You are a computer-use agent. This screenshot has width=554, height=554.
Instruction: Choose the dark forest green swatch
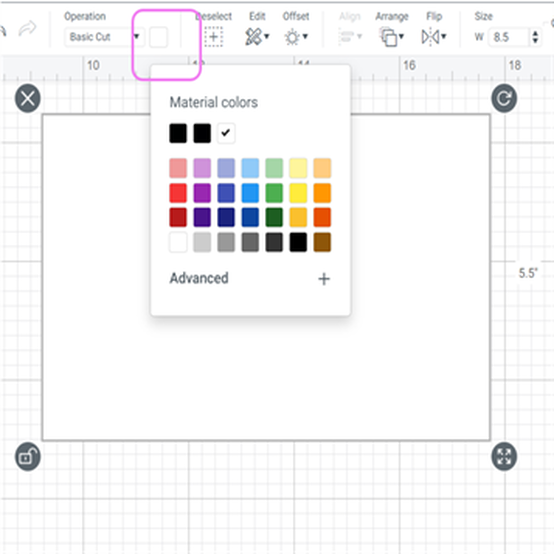(274, 217)
